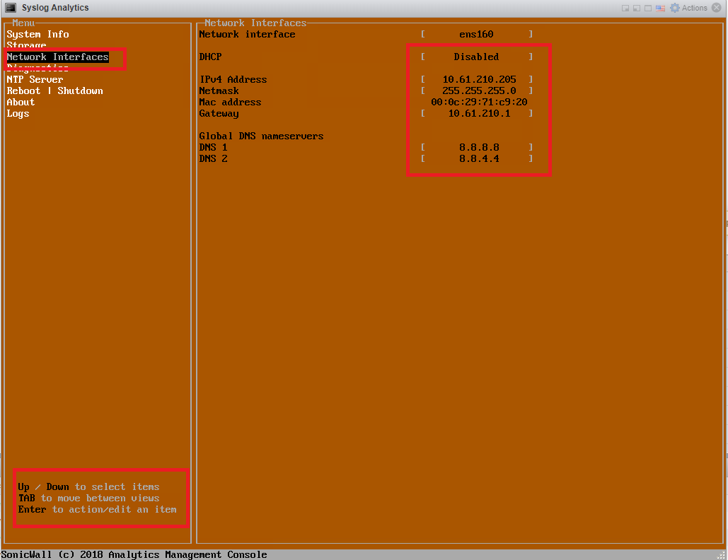This screenshot has height=560, width=728.
Task: Click the gear icon next to Actions
Action: [675, 8]
